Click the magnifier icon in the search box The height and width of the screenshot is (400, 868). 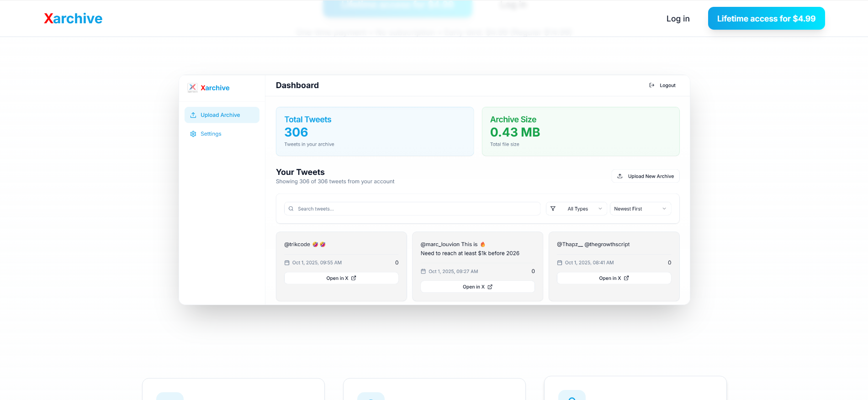click(291, 209)
